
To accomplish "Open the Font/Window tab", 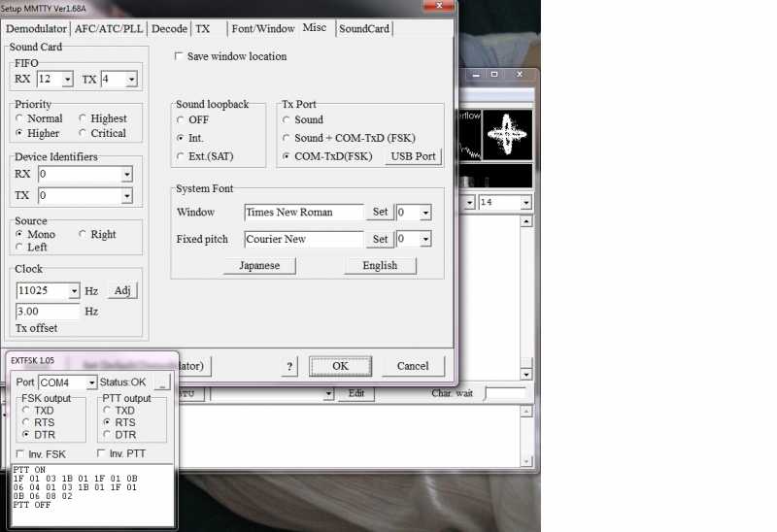I will coord(263,29).
